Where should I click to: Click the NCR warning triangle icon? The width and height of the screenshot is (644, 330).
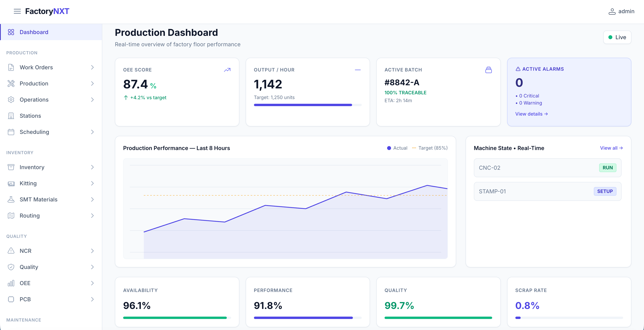[11, 251]
